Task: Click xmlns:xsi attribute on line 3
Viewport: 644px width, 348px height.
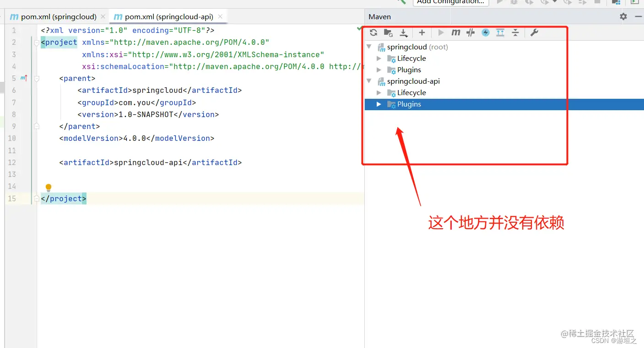Action: point(203,54)
